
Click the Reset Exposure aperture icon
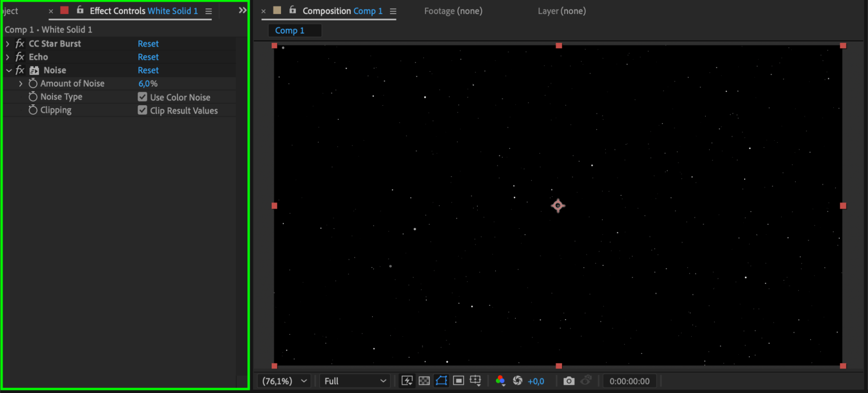point(517,381)
